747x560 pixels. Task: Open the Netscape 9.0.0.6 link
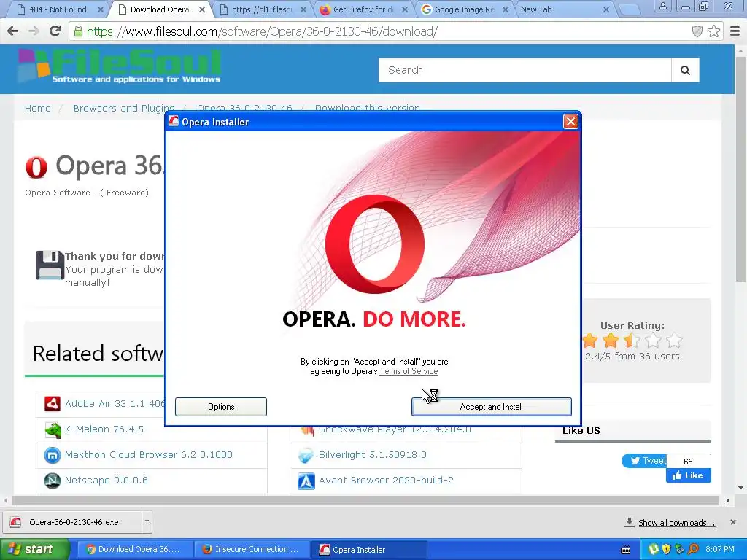pyautogui.click(x=107, y=480)
